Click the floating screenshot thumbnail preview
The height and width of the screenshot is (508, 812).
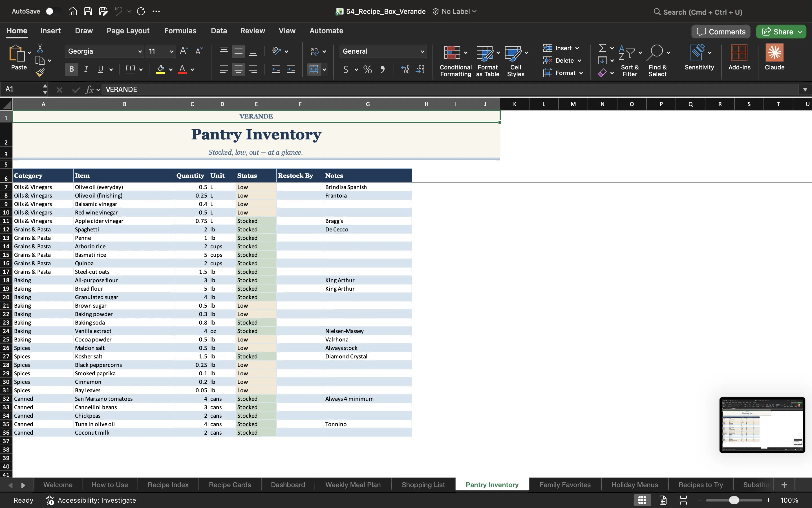coord(762,425)
